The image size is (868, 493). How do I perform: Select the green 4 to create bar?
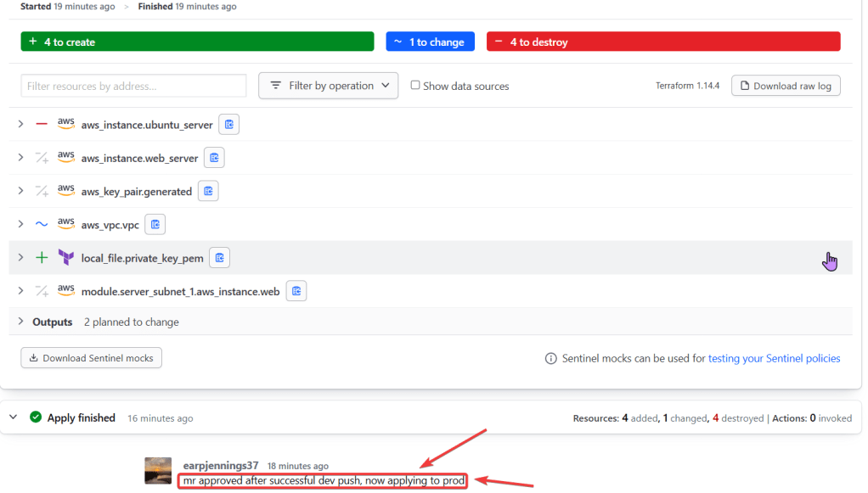click(197, 42)
